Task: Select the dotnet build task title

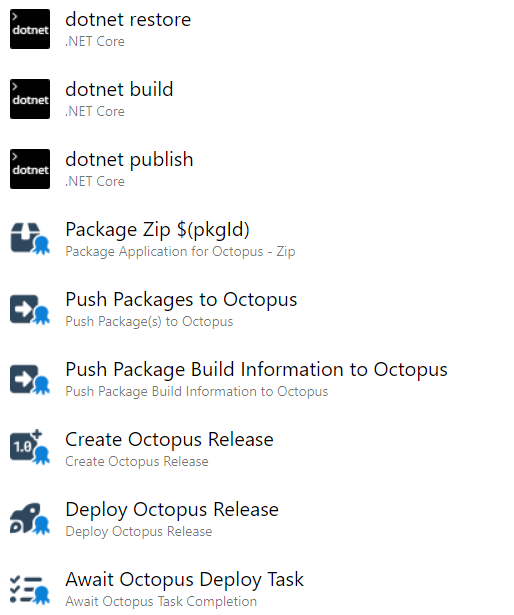Action: tap(119, 89)
